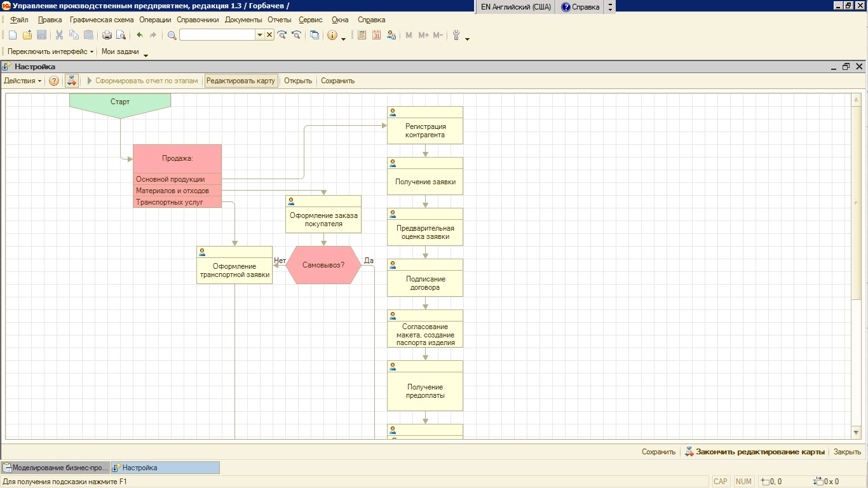Click the Cut scissors icon

(x=59, y=36)
